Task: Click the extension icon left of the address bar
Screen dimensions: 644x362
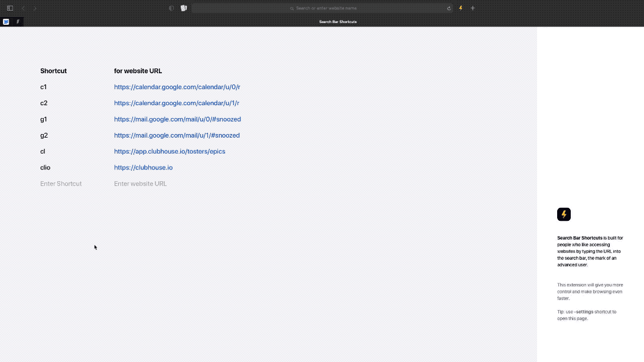Action: pos(184,8)
